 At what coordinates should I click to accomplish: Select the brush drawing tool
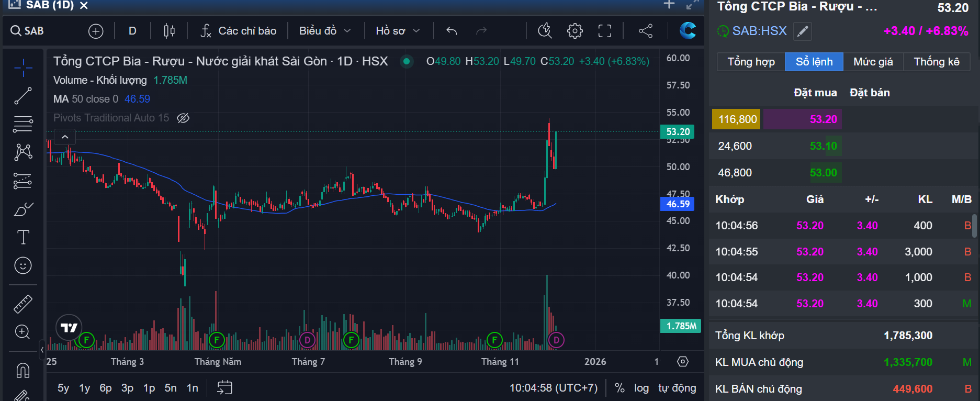pos(23,209)
